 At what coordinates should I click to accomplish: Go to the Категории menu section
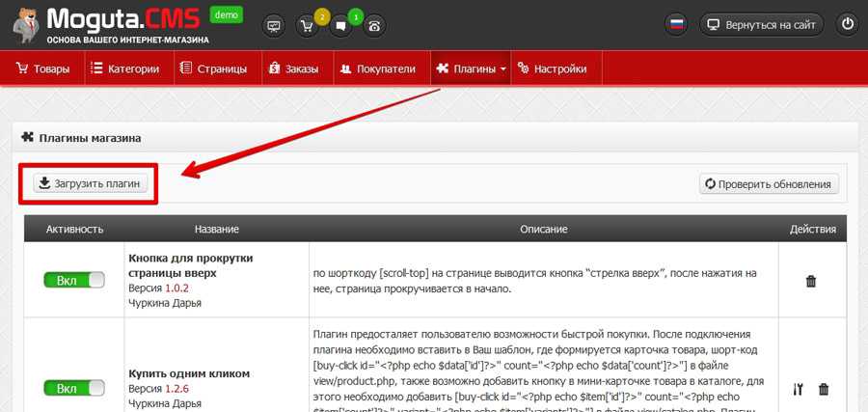(125, 69)
